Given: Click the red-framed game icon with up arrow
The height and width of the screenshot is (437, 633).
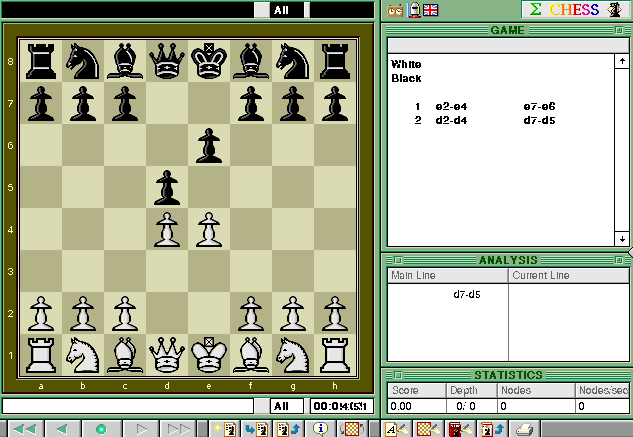Looking at the screenshot, I should tap(493, 429).
